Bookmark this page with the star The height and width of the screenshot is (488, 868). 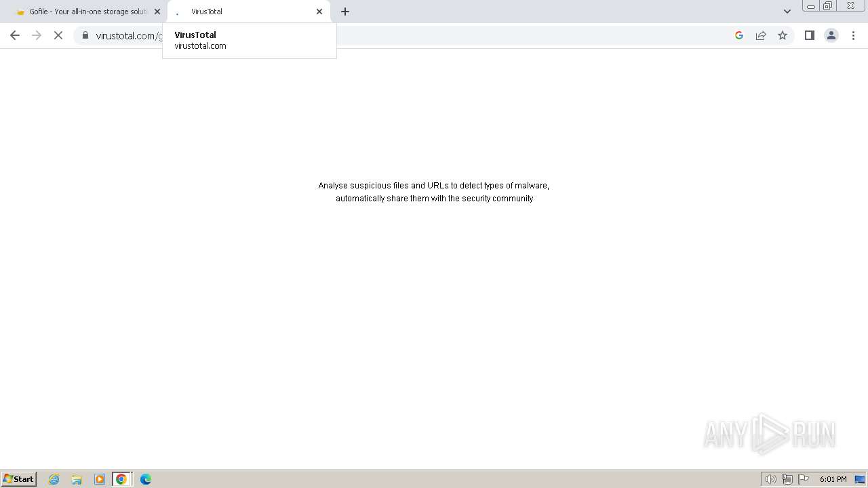click(783, 36)
